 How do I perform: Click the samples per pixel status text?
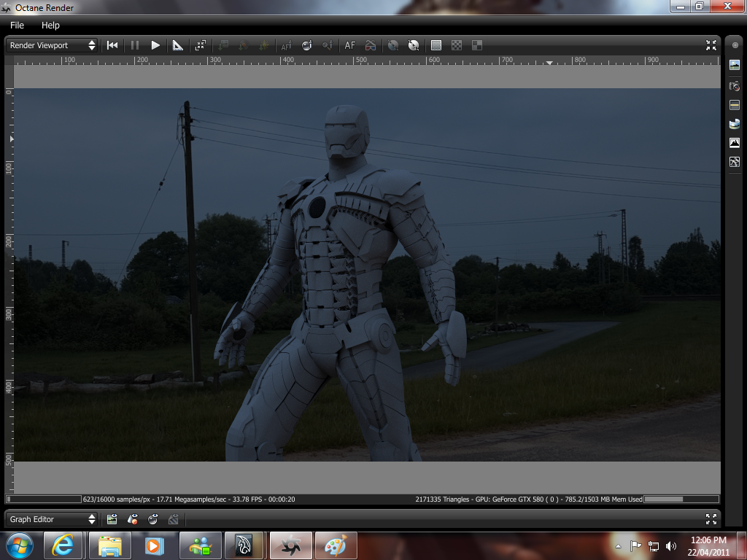tap(189, 499)
